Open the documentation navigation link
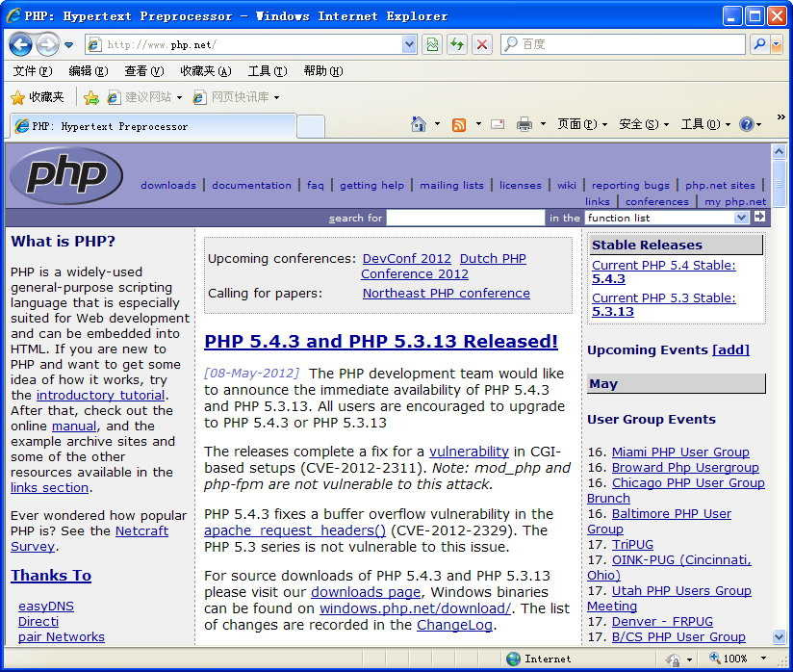Image resolution: width=793 pixels, height=672 pixels. pyautogui.click(x=251, y=185)
